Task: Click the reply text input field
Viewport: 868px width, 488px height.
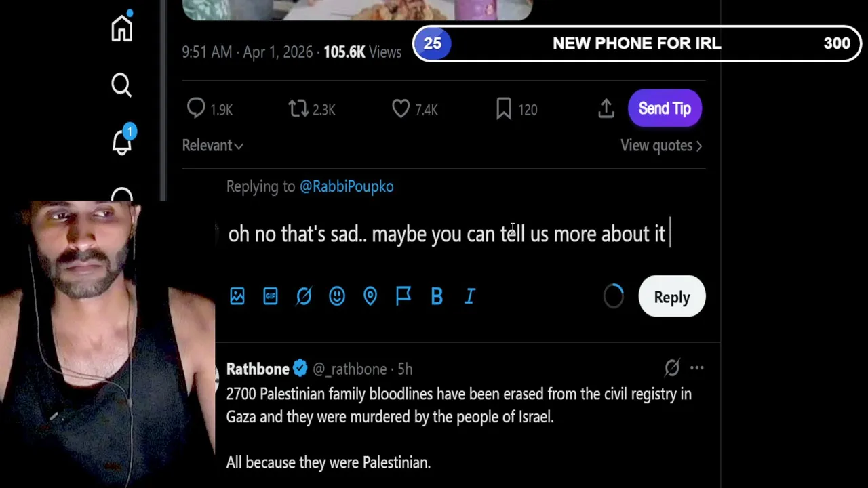Action: click(x=448, y=234)
